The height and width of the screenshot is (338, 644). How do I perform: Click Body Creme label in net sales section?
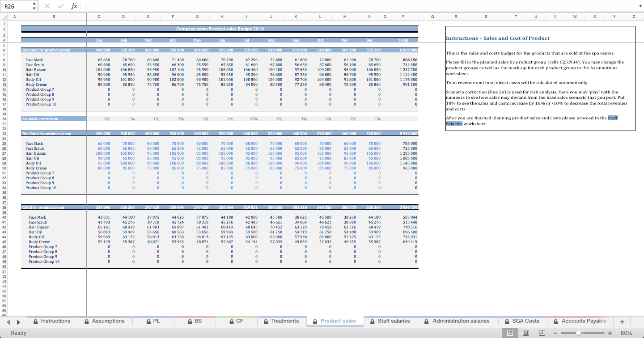36,168
